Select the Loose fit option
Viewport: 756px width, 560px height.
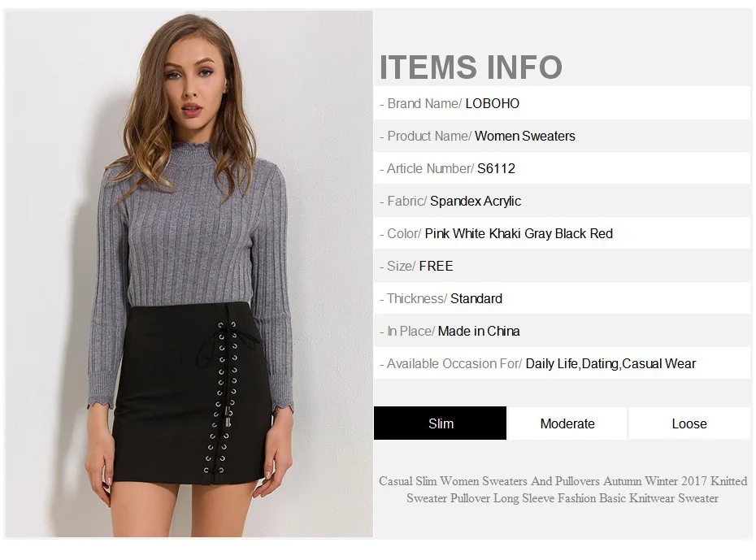(689, 423)
